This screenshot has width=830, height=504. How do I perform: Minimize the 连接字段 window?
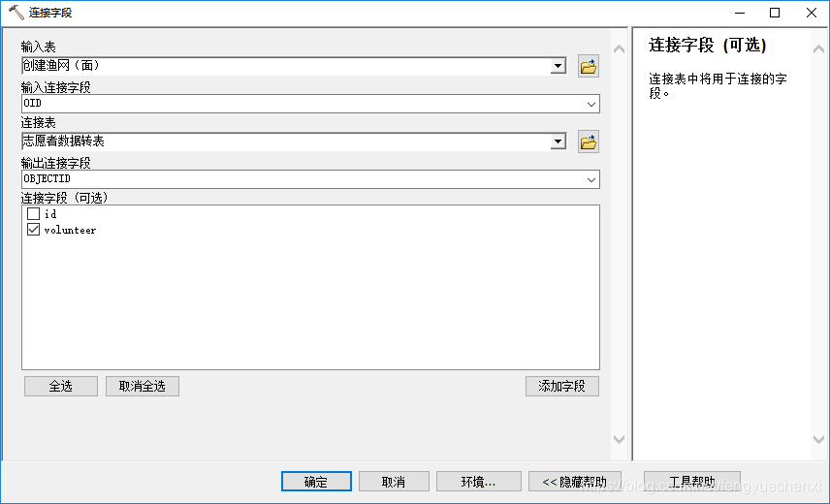[740, 13]
